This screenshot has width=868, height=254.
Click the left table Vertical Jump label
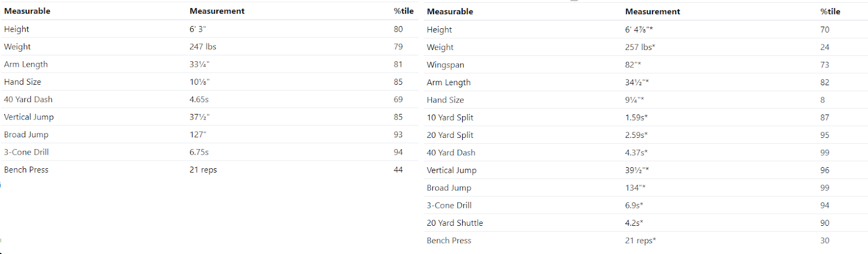pyautogui.click(x=29, y=117)
